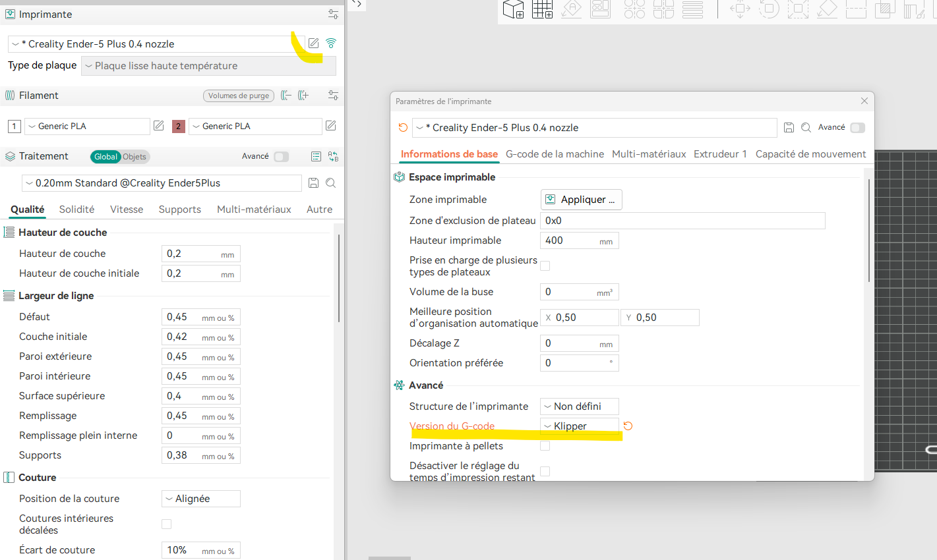The height and width of the screenshot is (560, 937).
Task: Open filament 2 Generic PLA dropdown
Action: (x=255, y=126)
